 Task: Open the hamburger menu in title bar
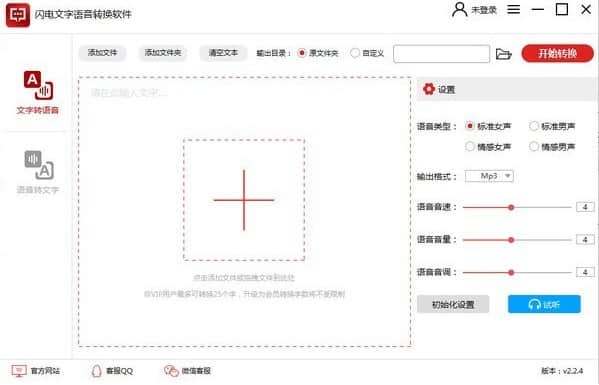[x=513, y=10]
